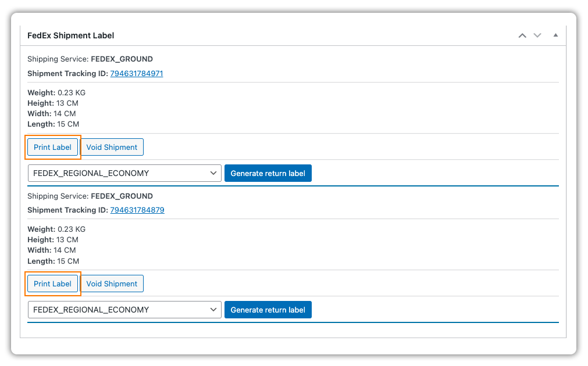Generate return label for second shipment
Viewport: 588px width, 366px height.
coord(268,310)
